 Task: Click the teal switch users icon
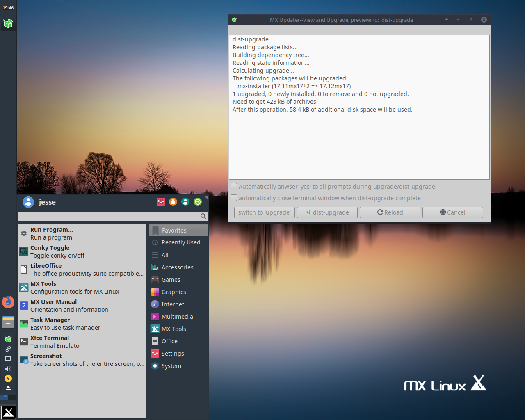click(x=185, y=202)
